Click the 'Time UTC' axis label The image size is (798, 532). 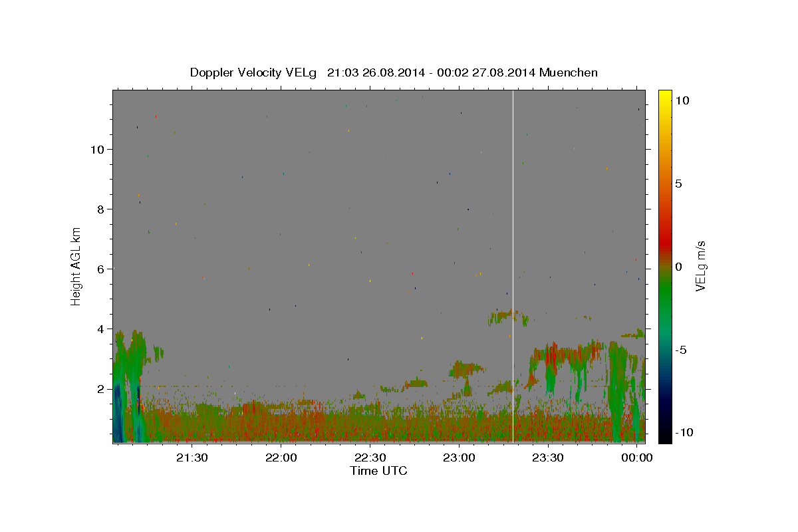coord(378,471)
